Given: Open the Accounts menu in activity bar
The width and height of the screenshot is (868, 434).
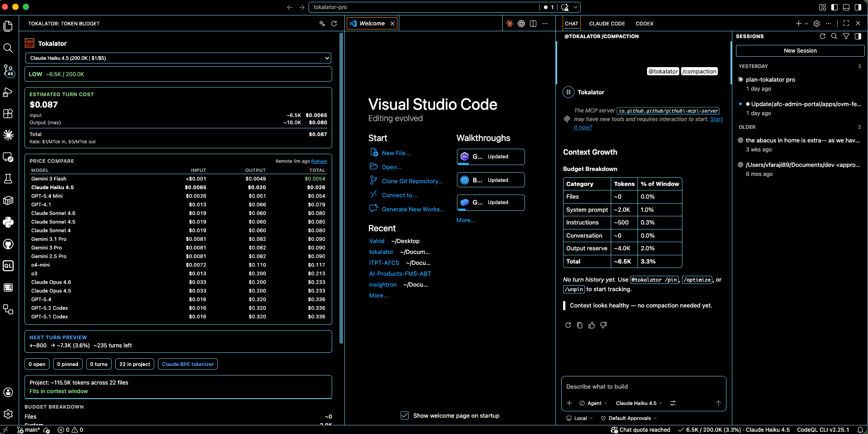Looking at the screenshot, I should (8, 392).
